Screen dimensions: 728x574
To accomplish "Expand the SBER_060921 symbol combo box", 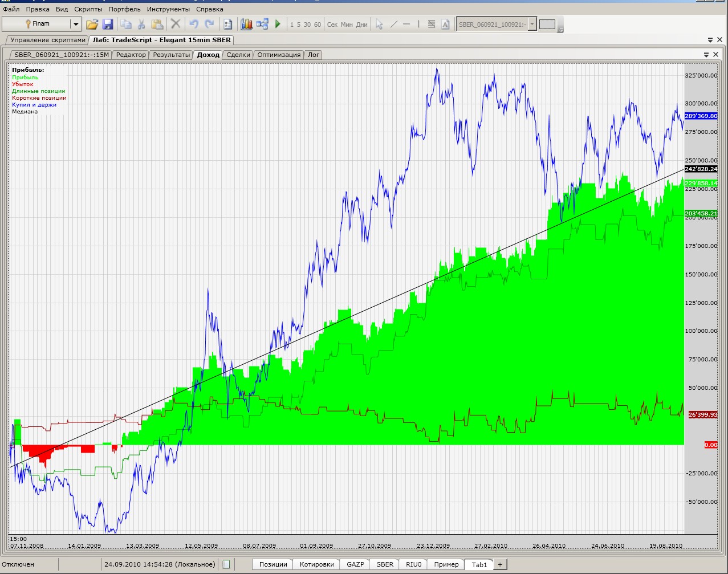I will click(x=532, y=24).
